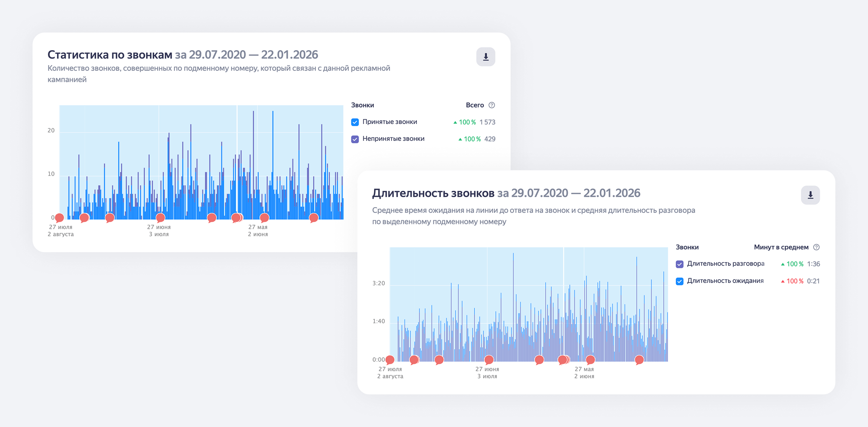Screen dimensions: 868x427
Task: Uncheck Принятые звонки checkbox
Action: (355, 122)
